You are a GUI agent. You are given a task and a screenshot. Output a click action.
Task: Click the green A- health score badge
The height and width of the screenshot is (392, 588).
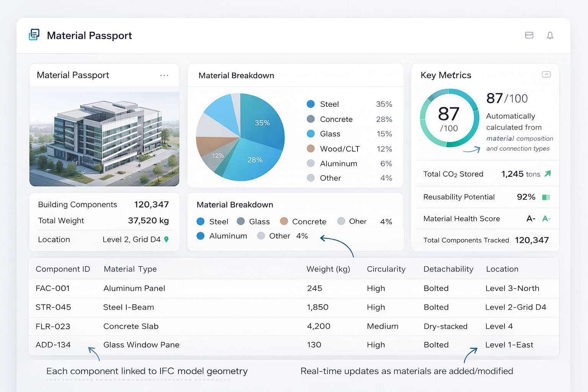[546, 219]
